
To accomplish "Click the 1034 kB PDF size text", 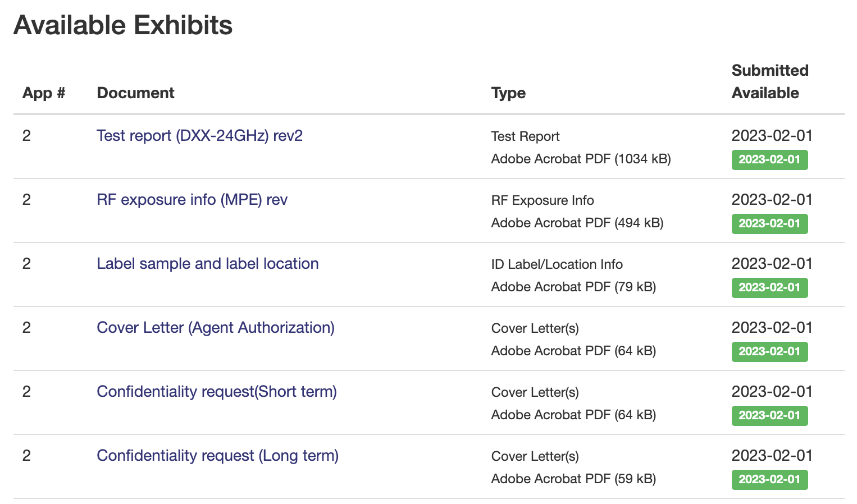I will click(x=581, y=159).
